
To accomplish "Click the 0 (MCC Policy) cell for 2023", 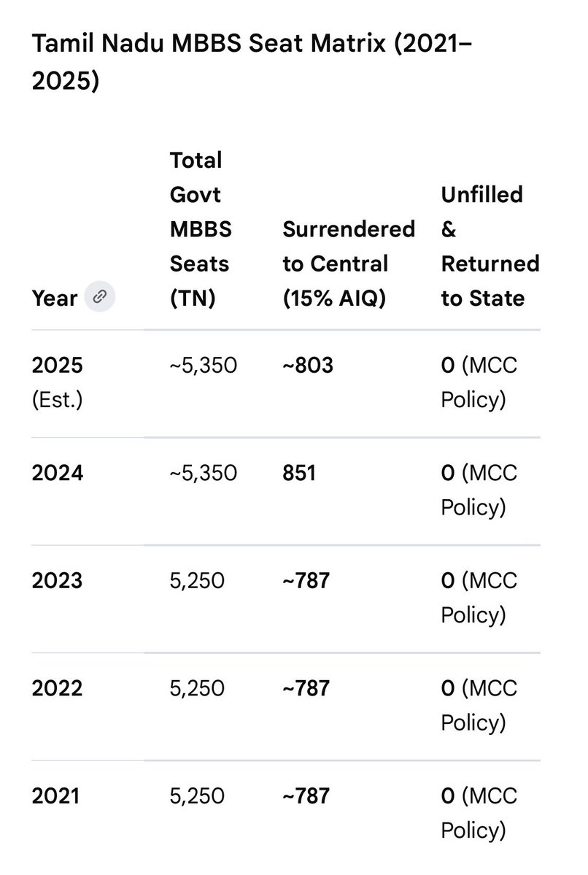I will pyautogui.click(x=479, y=598).
